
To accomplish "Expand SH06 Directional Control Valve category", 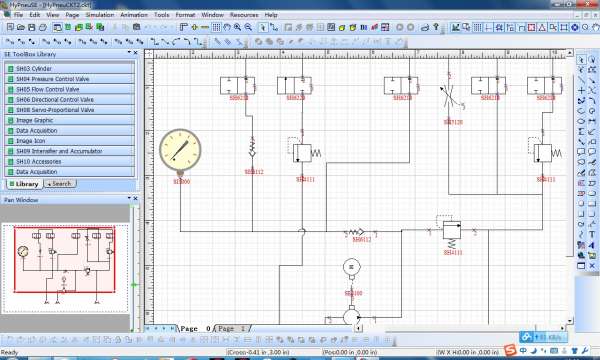I will (70, 99).
